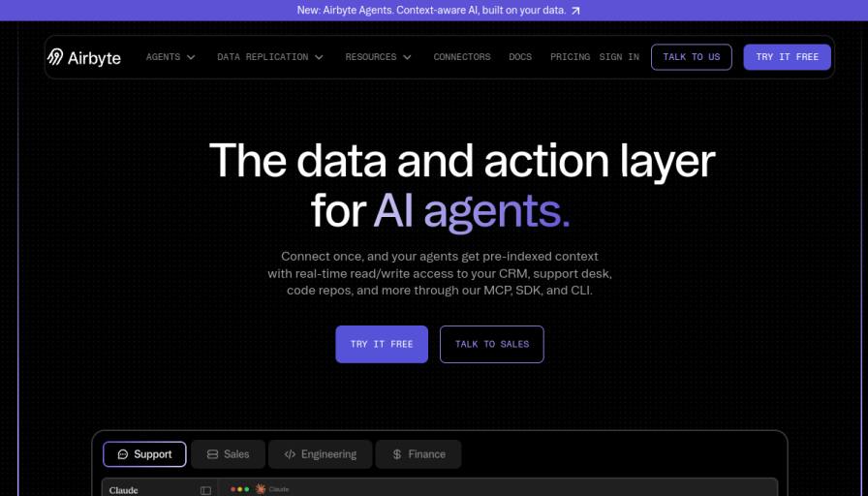The height and width of the screenshot is (496, 868).
Task: Click the Sales database icon
Action: click(212, 454)
